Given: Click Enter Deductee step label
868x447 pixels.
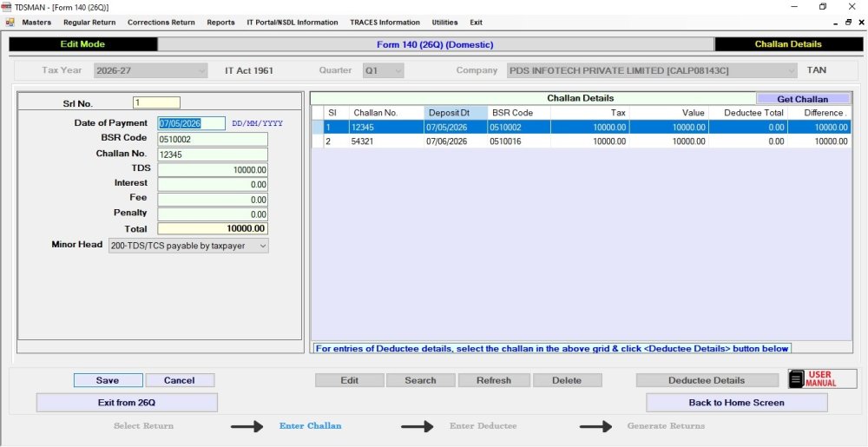Looking at the screenshot, I should (x=483, y=426).
